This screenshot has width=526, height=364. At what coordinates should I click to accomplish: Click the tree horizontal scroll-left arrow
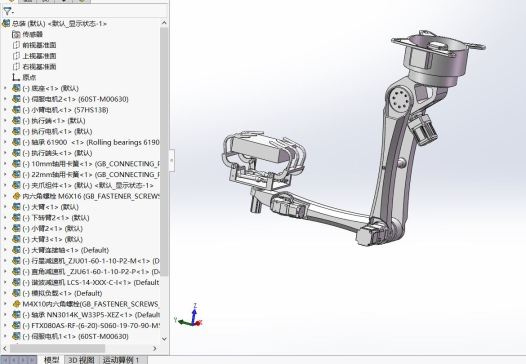coord(5,349)
